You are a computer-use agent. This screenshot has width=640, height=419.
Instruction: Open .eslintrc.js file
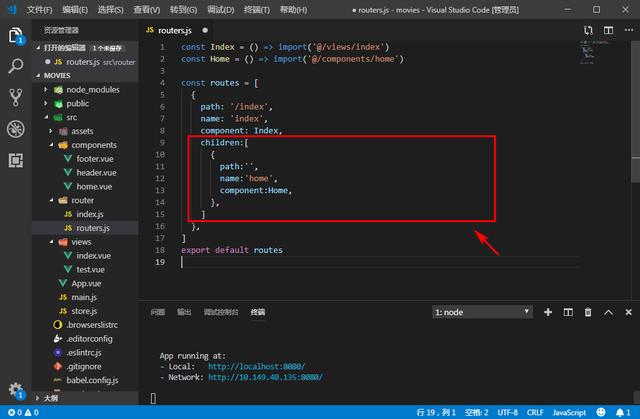pos(84,352)
